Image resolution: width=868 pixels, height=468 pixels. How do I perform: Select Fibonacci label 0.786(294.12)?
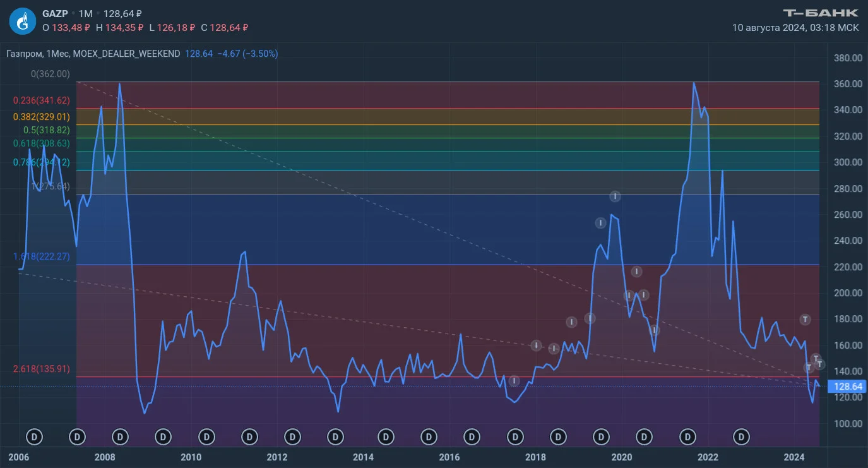[41, 162]
